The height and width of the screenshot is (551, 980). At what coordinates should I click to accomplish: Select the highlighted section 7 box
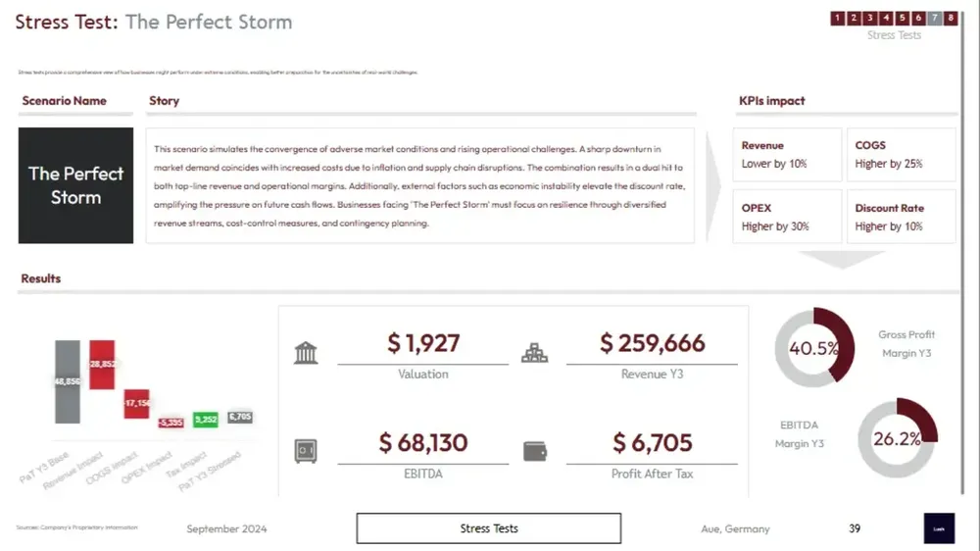pos(935,18)
